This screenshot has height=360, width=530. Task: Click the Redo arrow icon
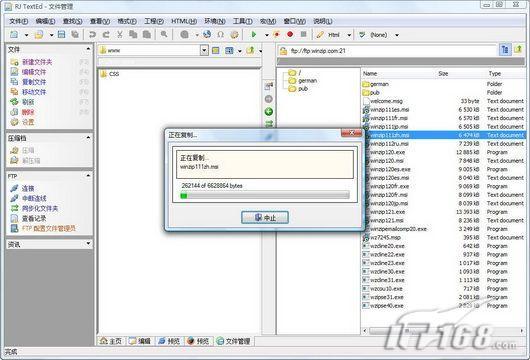[x=106, y=34]
